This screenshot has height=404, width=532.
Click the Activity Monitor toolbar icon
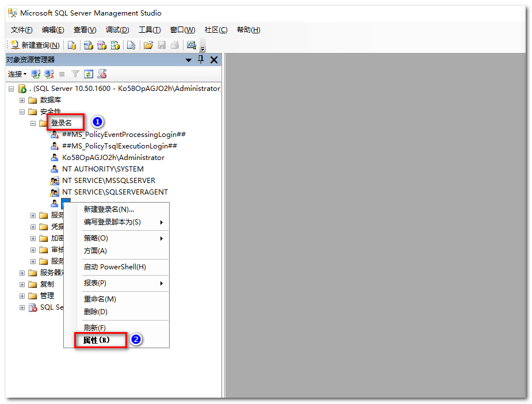point(192,45)
